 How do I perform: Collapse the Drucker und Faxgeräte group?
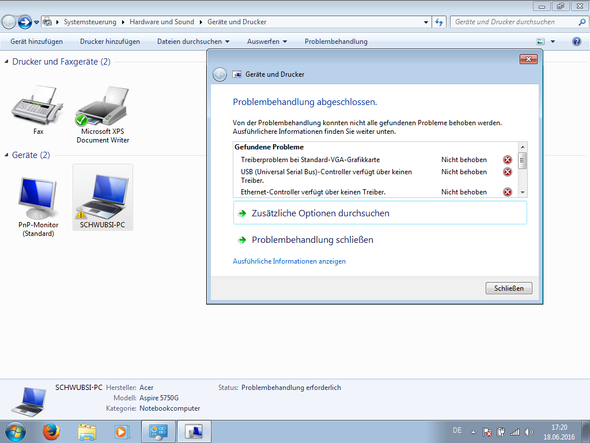pyautogui.click(x=6, y=62)
